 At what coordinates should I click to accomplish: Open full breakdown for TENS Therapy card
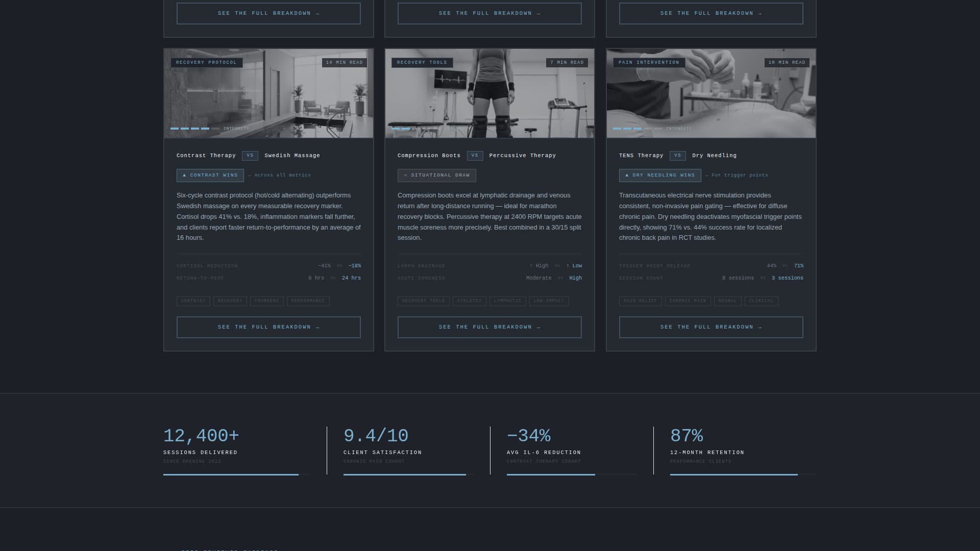[x=711, y=328]
